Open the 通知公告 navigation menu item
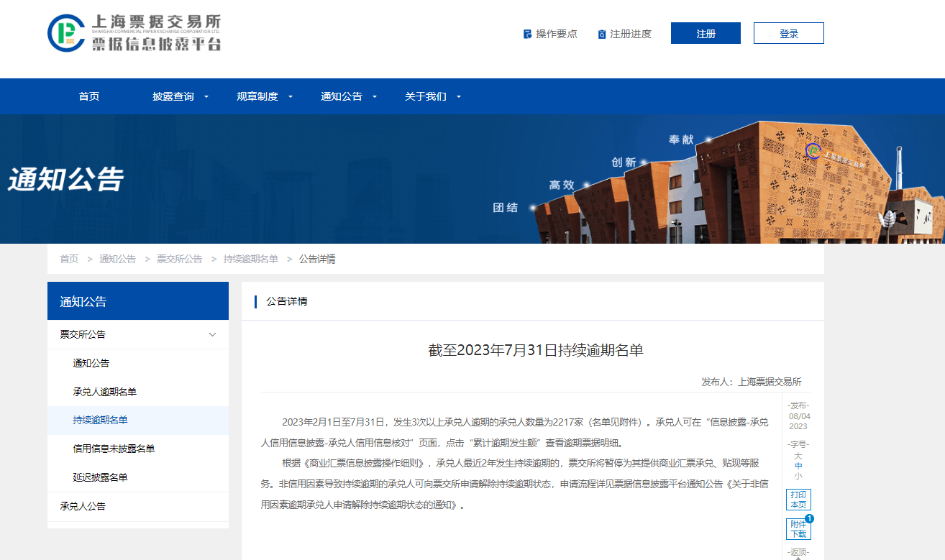Image resolution: width=945 pixels, height=560 pixels. 342,96
